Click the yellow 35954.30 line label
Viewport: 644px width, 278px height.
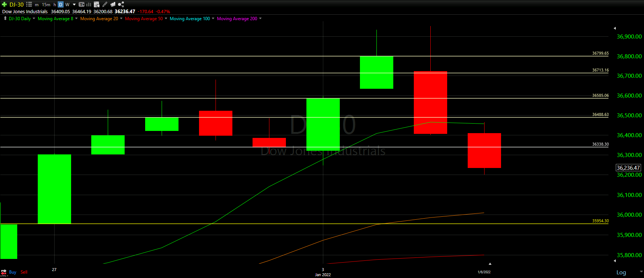[600, 221]
